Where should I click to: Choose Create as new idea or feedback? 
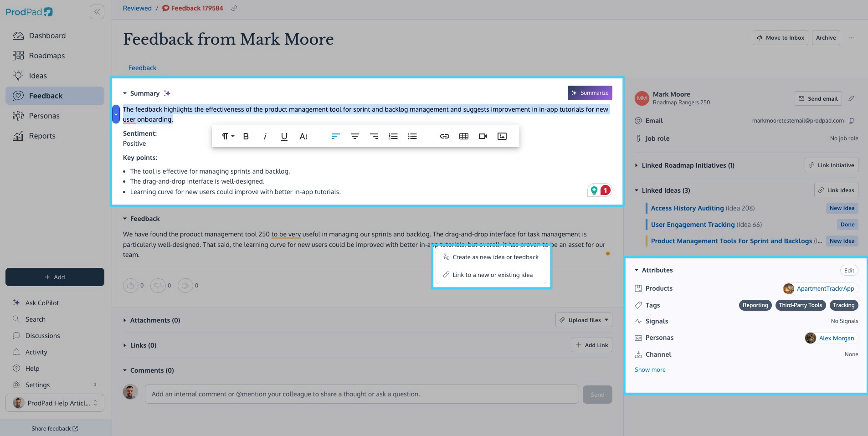tap(491, 257)
